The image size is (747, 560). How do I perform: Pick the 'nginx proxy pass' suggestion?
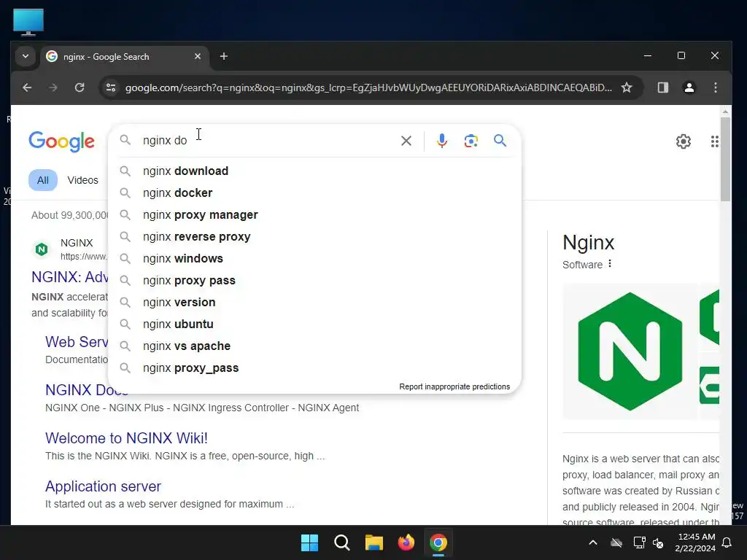(315, 281)
